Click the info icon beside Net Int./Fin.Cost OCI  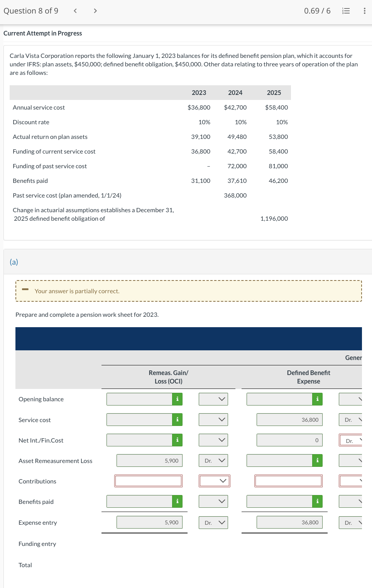[x=177, y=440]
